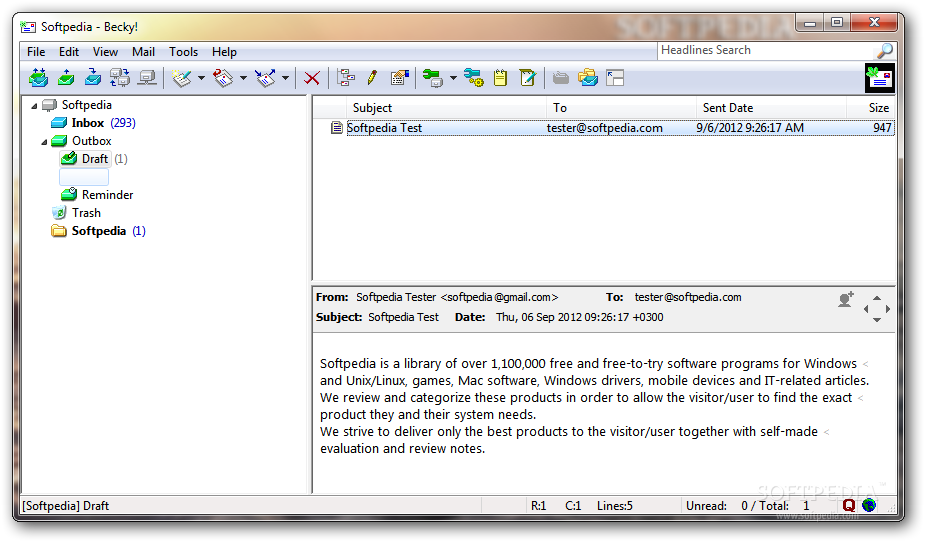Open the reply message dropdown arrow
The image size is (925, 542).
point(243,78)
